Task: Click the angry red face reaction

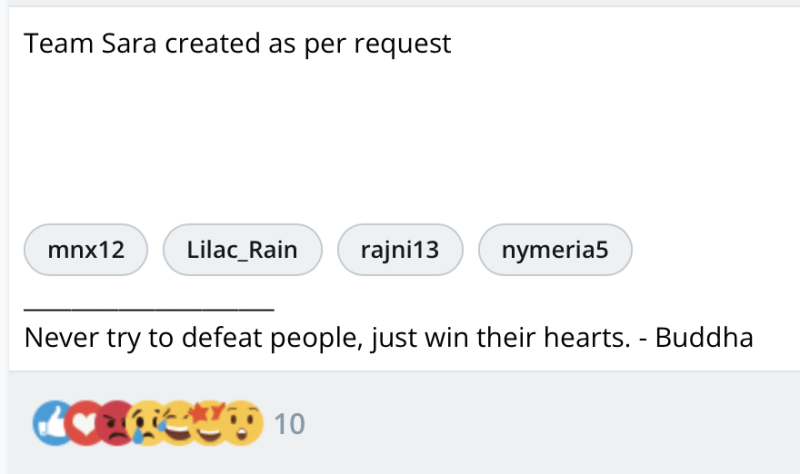Action: [x=116, y=423]
